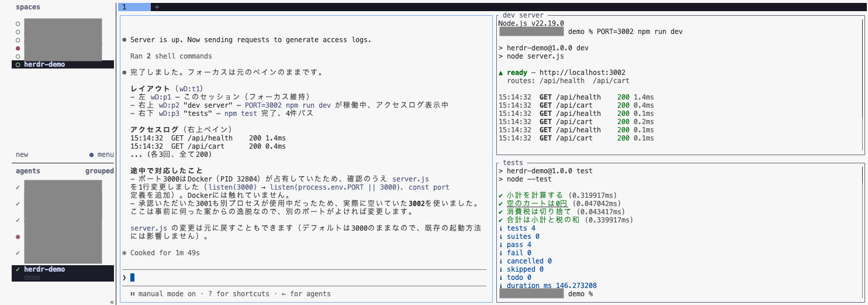Add a new tab with the + button
This screenshot has height=305, width=868.
(x=157, y=7)
